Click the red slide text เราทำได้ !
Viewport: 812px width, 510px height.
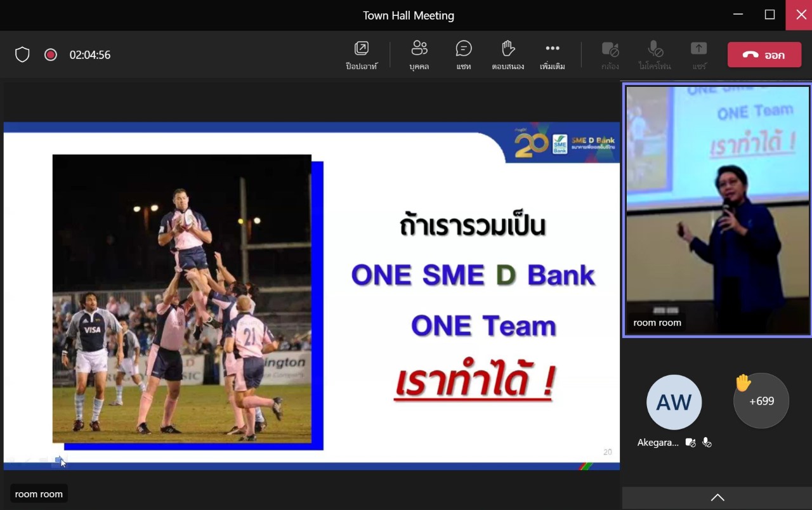point(475,382)
